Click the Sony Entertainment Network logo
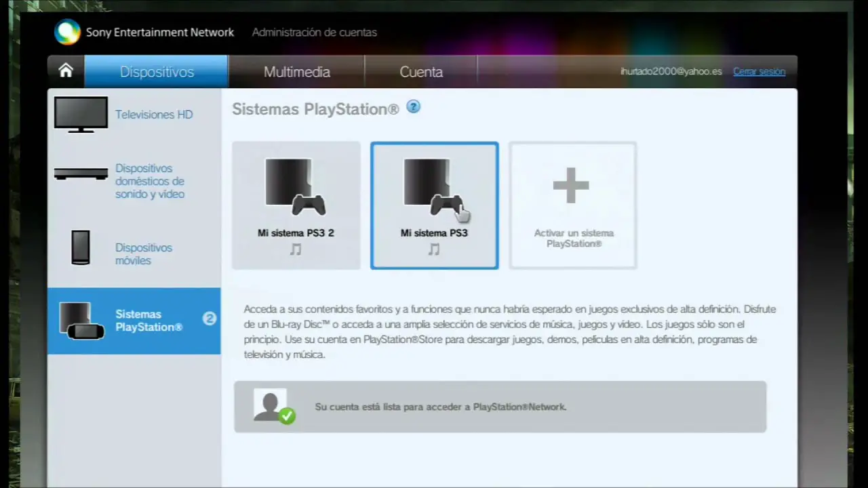 click(x=67, y=32)
